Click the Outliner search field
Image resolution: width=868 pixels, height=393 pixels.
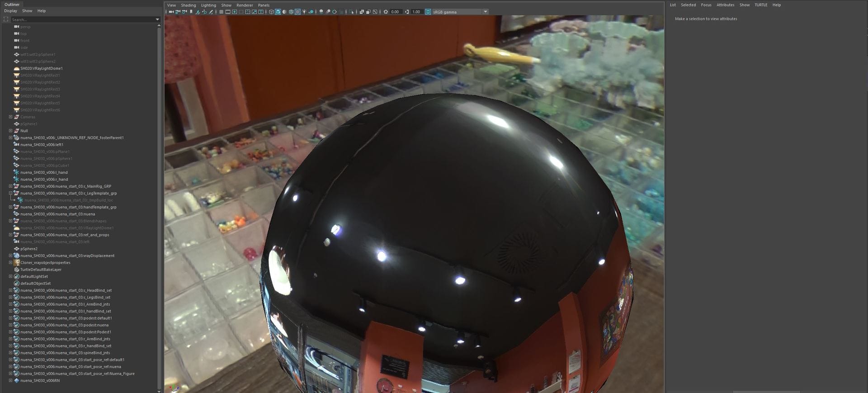81,19
